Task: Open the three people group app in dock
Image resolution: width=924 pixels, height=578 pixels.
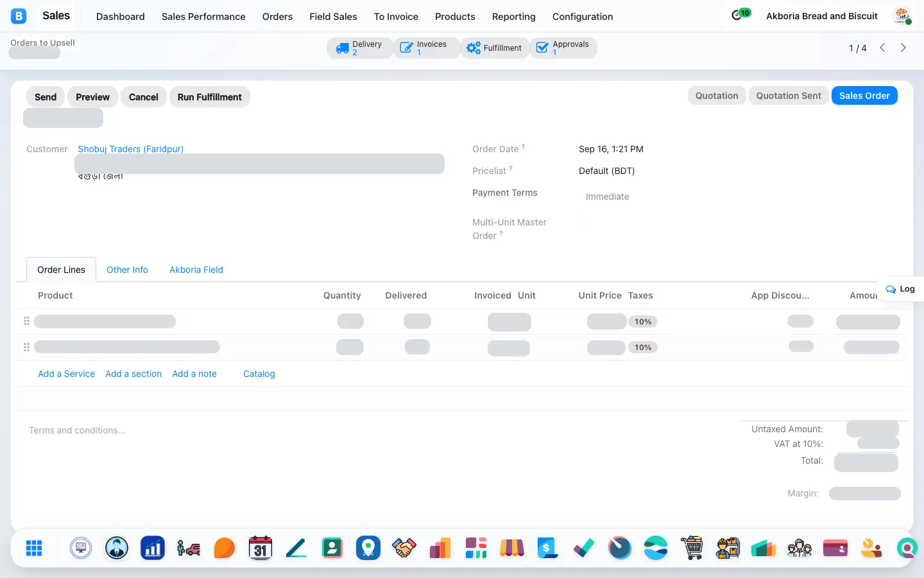Action: pos(800,548)
